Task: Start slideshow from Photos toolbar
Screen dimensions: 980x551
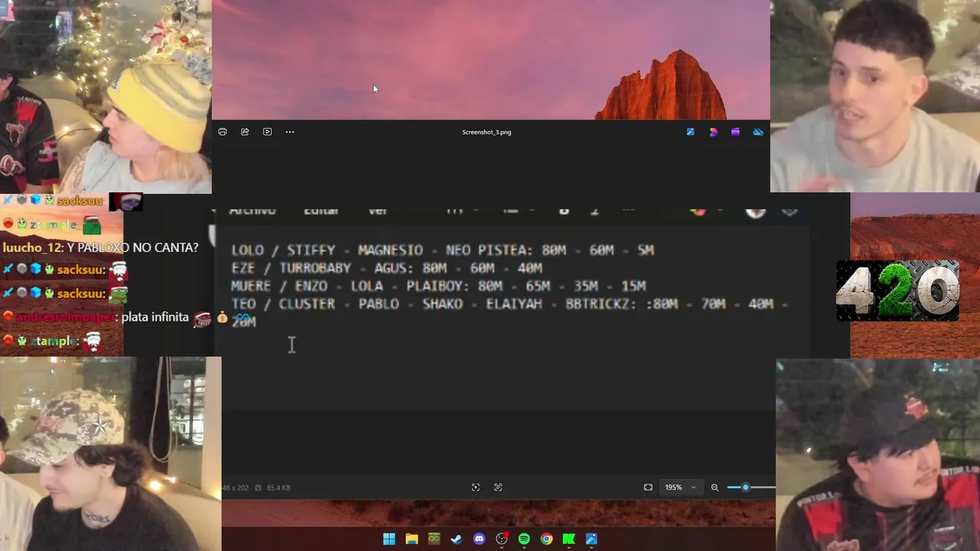Action: click(267, 132)
